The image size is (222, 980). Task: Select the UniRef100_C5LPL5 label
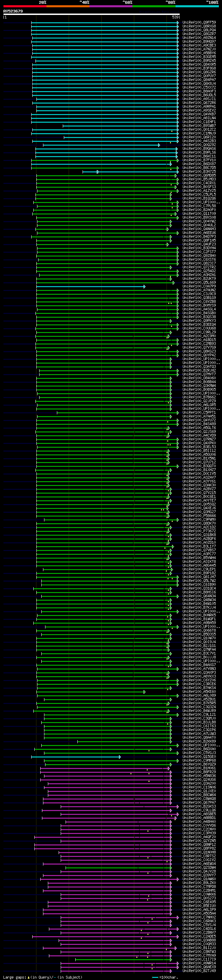pos(199,194)
